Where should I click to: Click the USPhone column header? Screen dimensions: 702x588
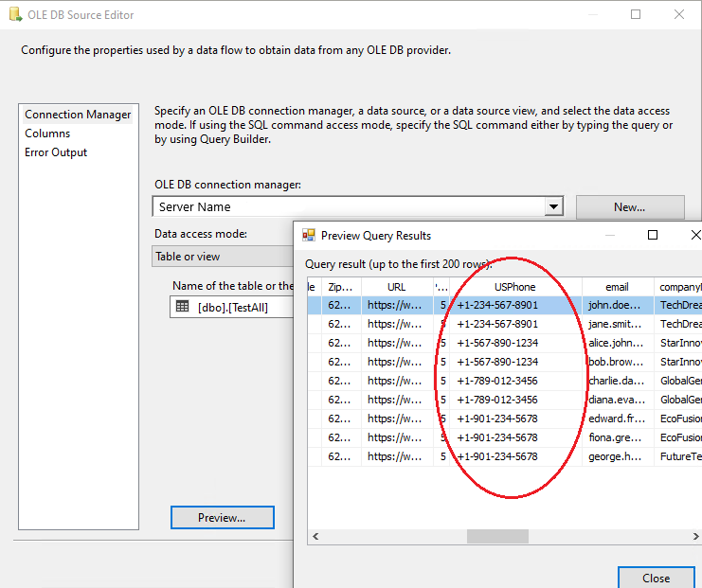514,286
